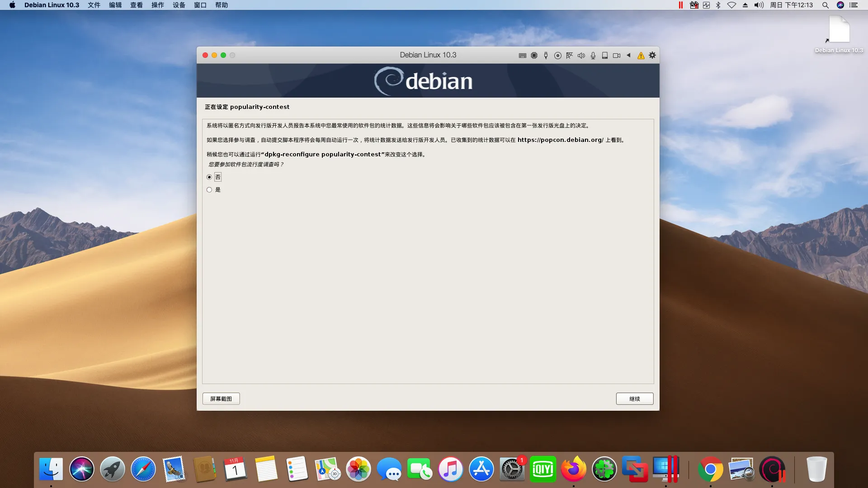
Task: Open the Trash in the Dock
Action: [x=817, y=469]
